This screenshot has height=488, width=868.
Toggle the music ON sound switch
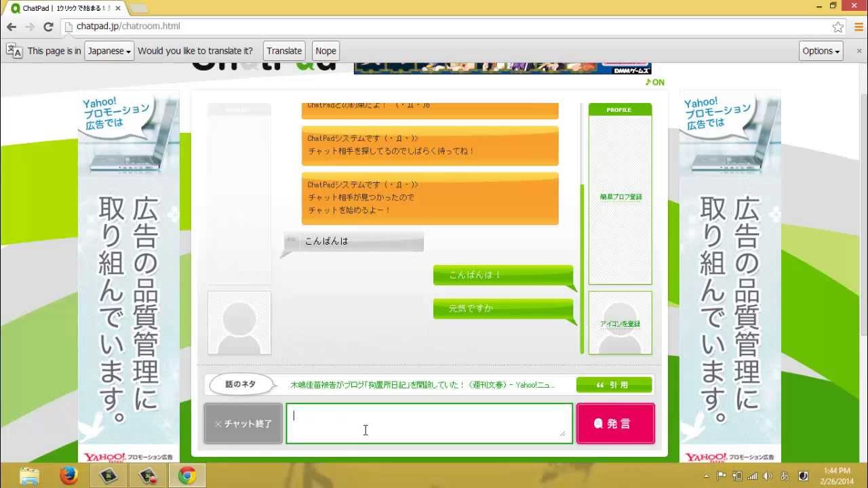click(654, 82)
